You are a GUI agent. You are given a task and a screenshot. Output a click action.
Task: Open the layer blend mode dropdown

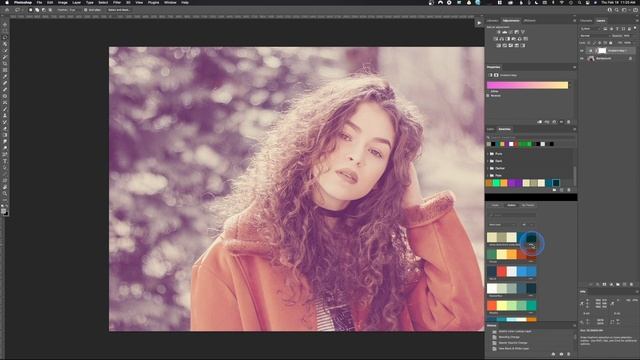point(596,36)
